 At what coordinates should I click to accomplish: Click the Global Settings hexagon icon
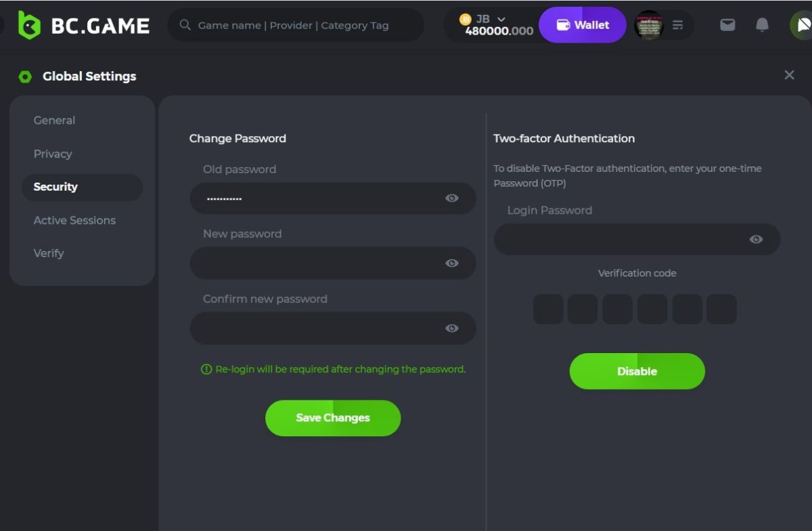pos(25,76)
